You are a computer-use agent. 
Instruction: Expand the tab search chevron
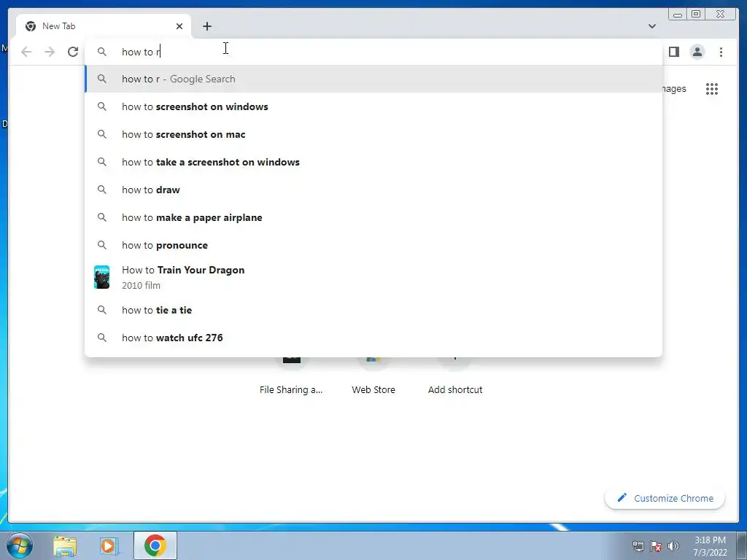click(652, 26)
